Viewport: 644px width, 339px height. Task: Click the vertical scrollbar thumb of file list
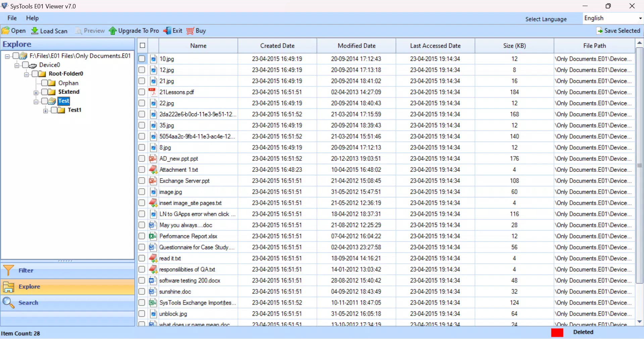point(639,165)
